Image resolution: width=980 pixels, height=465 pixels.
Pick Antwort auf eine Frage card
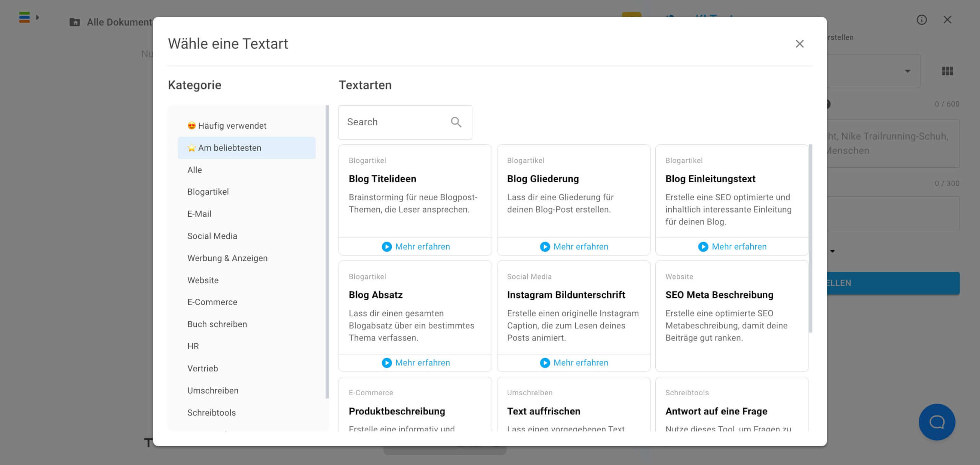coord(732,404)
